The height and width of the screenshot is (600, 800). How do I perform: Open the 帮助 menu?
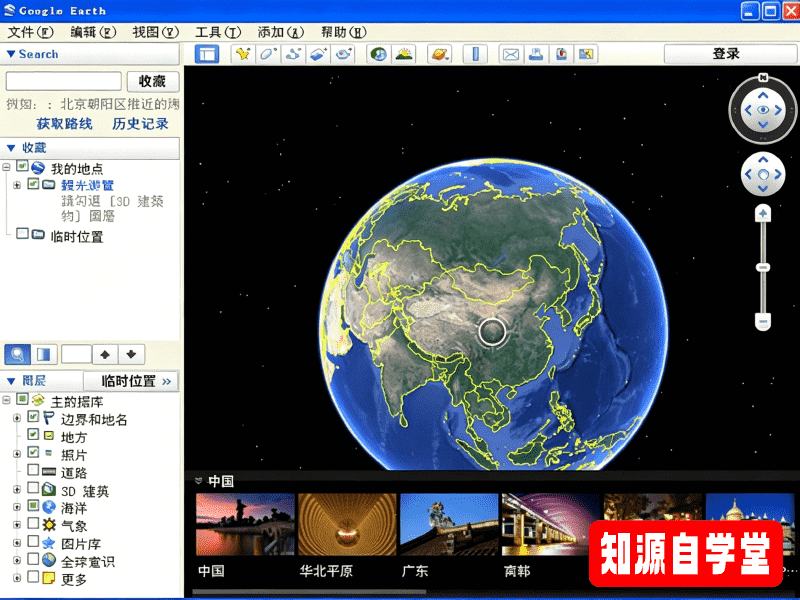click(343, 33)
